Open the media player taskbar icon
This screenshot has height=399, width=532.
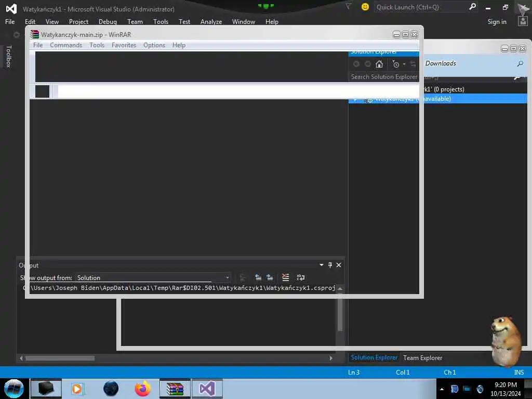[77, 389]
